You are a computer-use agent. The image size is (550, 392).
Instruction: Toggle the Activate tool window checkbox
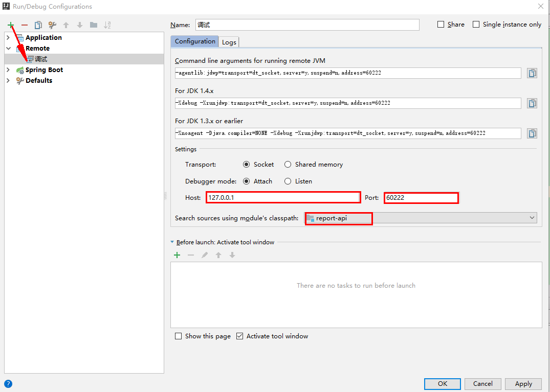(240, 336)
